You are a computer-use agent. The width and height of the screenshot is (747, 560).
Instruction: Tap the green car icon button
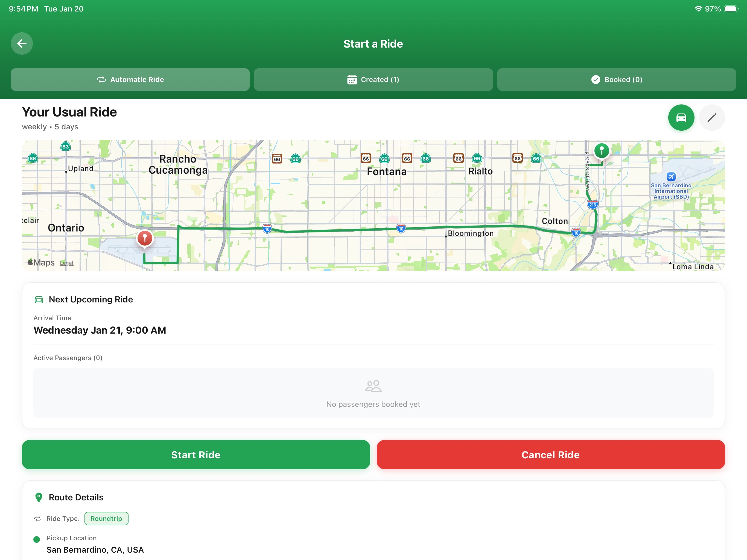(681, 118)
